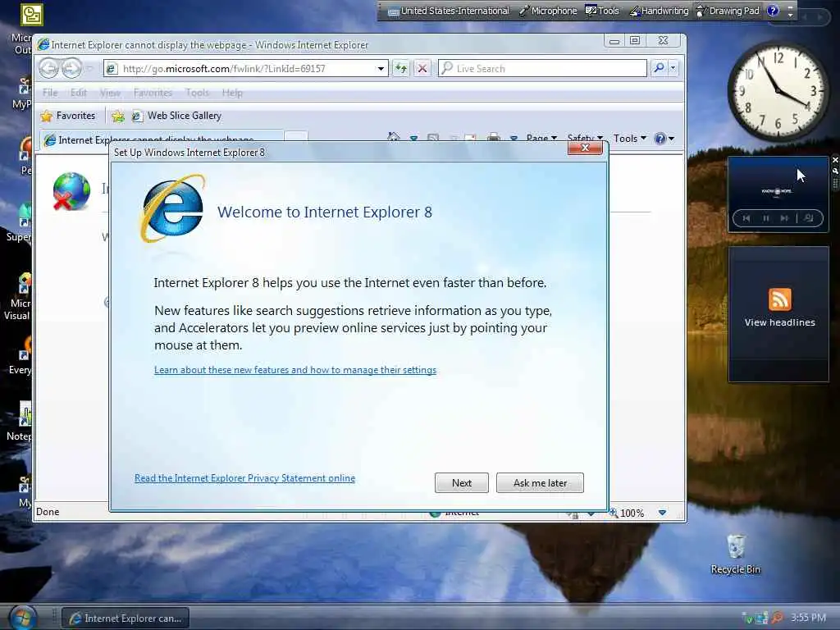
Task: Close the Set Up Windows Internet Explorer 8 dialog
Action: click(x=585, y=148)
